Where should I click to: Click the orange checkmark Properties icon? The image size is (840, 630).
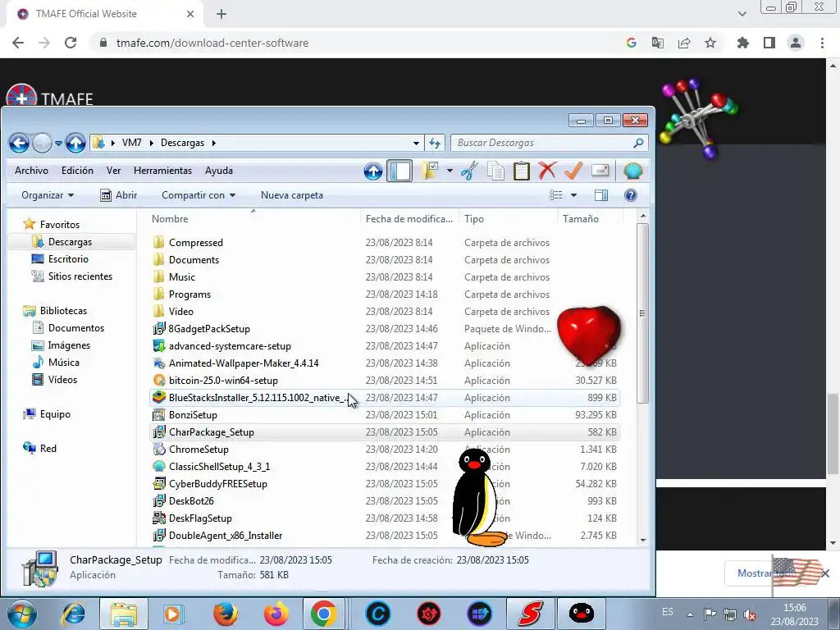point(573,171)
